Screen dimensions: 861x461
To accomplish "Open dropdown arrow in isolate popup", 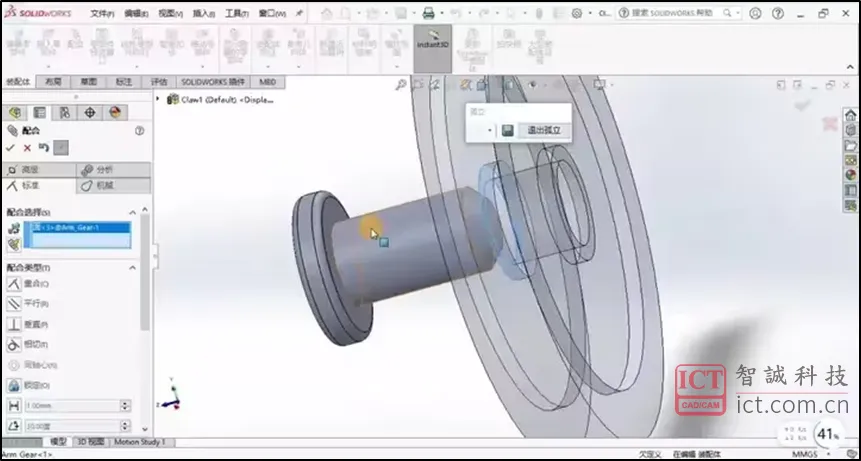I will tap(489, 131).
